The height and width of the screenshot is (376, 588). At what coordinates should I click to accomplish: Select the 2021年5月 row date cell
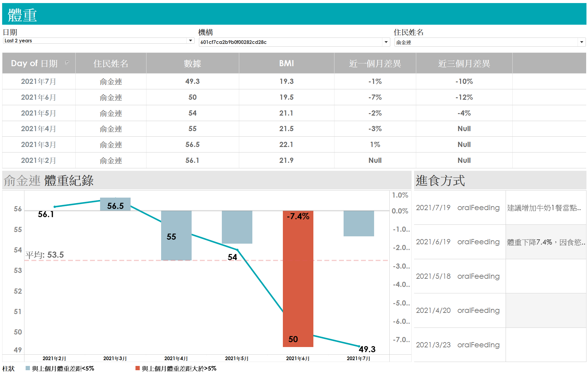39,113
